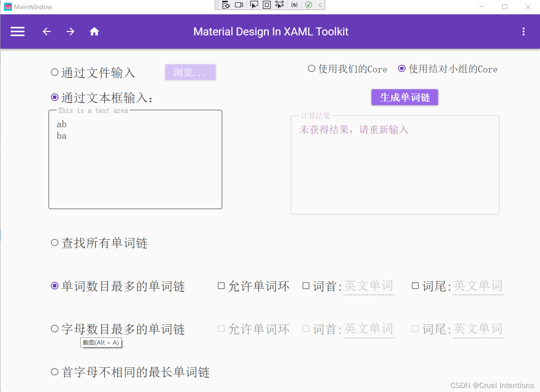
Task: Select the 通过文件输入 radio button
Action: click(x=54, y=72)
